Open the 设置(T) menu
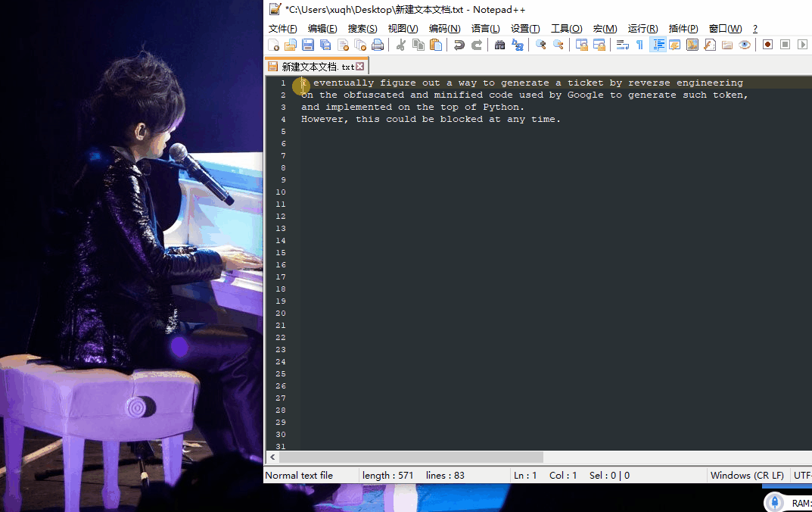 pyautogui.click(x=525, y=29)
